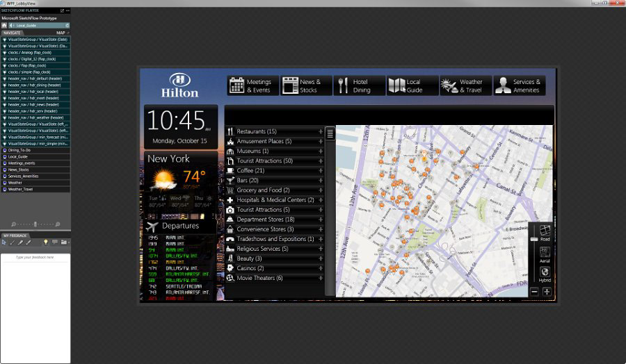The image size is (626, 364).
Task: Click the back arrow beside Local_Guide
Action: (11, 25)
